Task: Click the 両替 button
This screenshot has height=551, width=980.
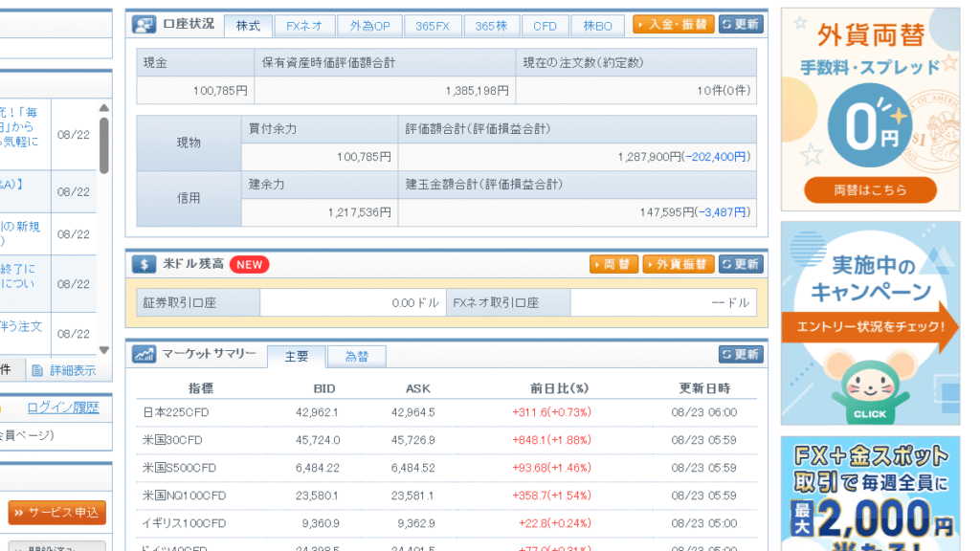Action: tap(613, 264)
